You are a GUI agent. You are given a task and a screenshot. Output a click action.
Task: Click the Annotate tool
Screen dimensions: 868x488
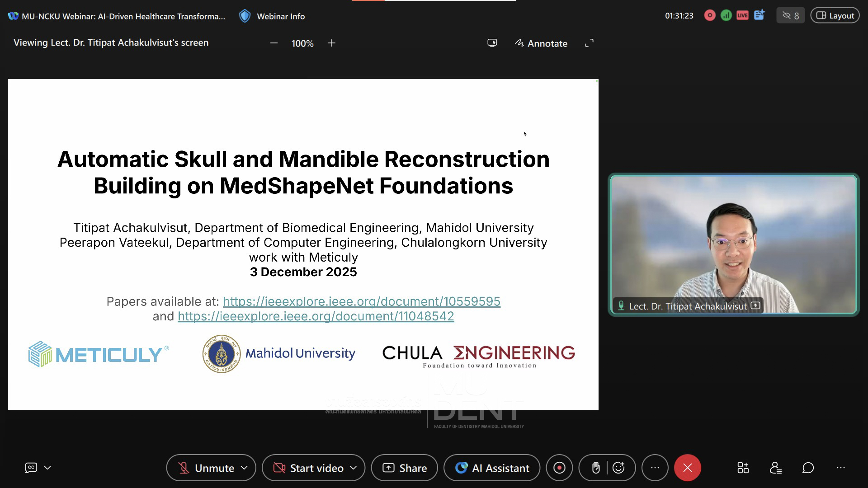click(x=541, y=43)
